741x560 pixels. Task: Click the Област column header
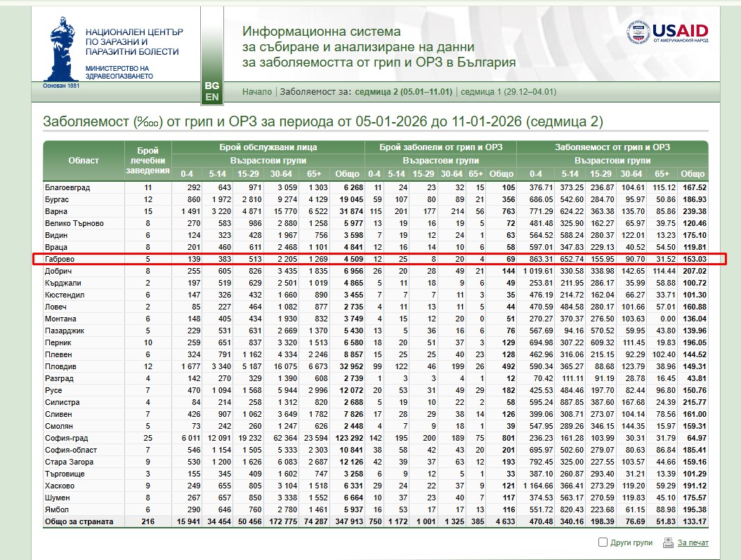[84, 160]
